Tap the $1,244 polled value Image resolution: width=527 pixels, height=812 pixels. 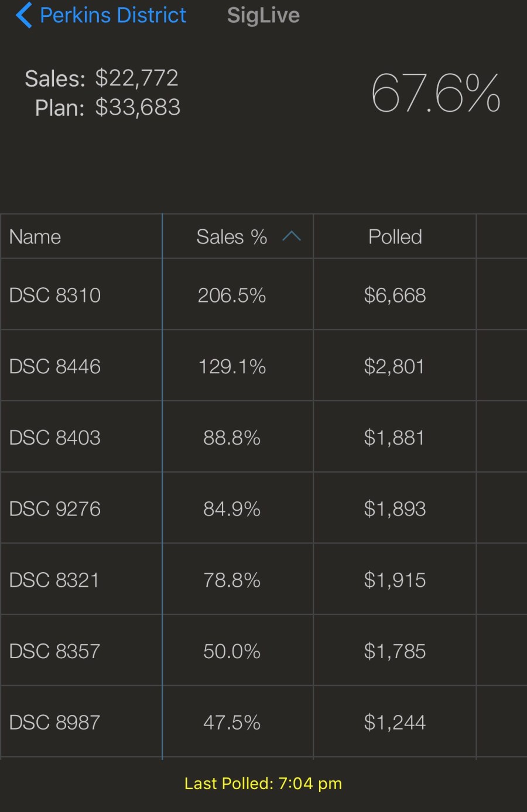tap(395, 722)
